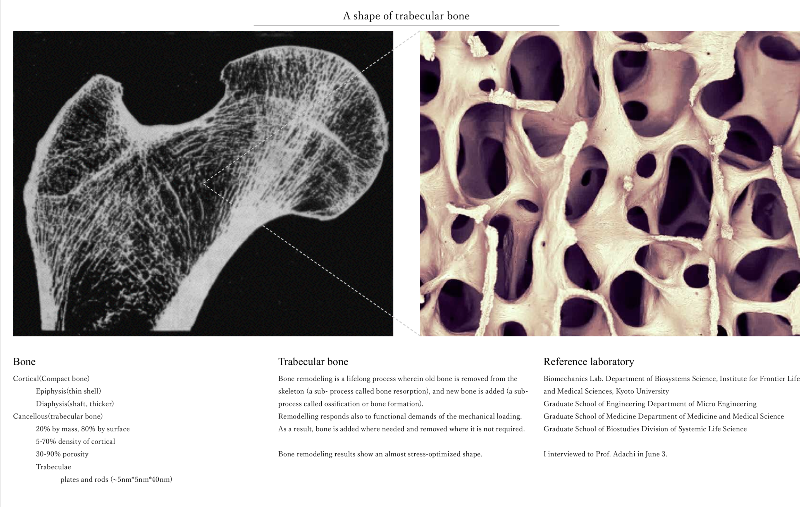
Task: Select the 'Reference laboratory' heading
Action: (588, 362)
